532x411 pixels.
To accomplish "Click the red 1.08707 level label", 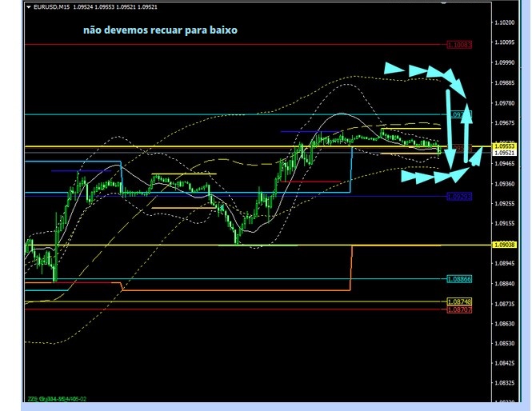I will pos(459,309).
